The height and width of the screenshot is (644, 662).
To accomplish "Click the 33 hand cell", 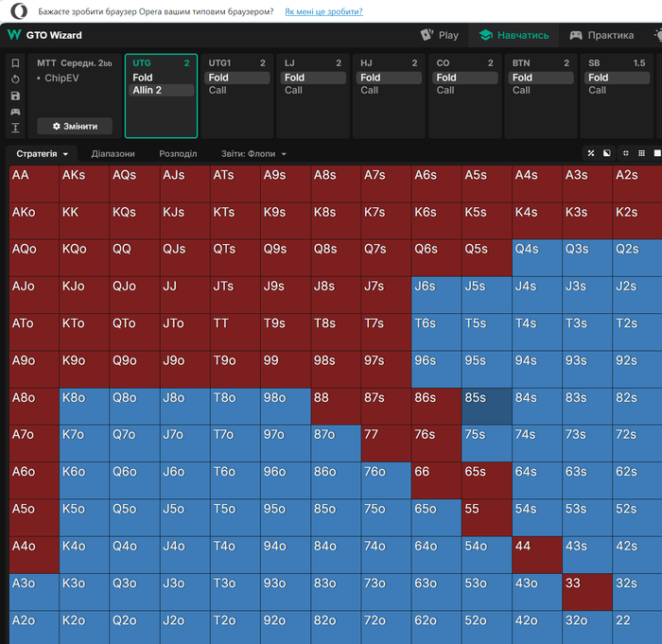I will 587,592.
